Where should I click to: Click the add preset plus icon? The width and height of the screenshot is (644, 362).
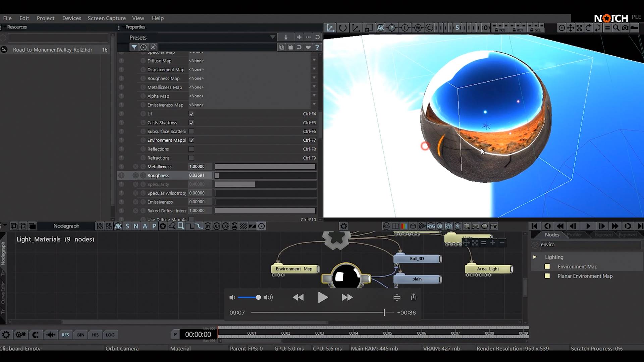point(299,37)
